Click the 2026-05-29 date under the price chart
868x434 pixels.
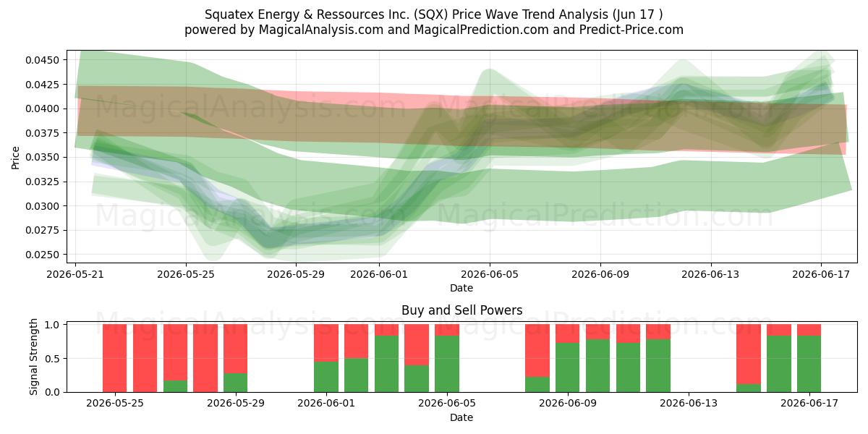297,274
